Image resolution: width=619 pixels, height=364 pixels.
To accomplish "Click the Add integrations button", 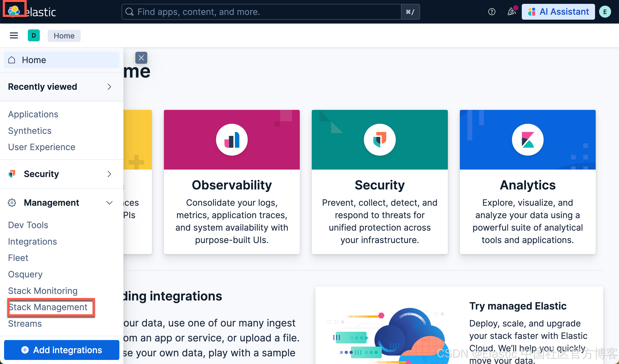I will point(62,350).
